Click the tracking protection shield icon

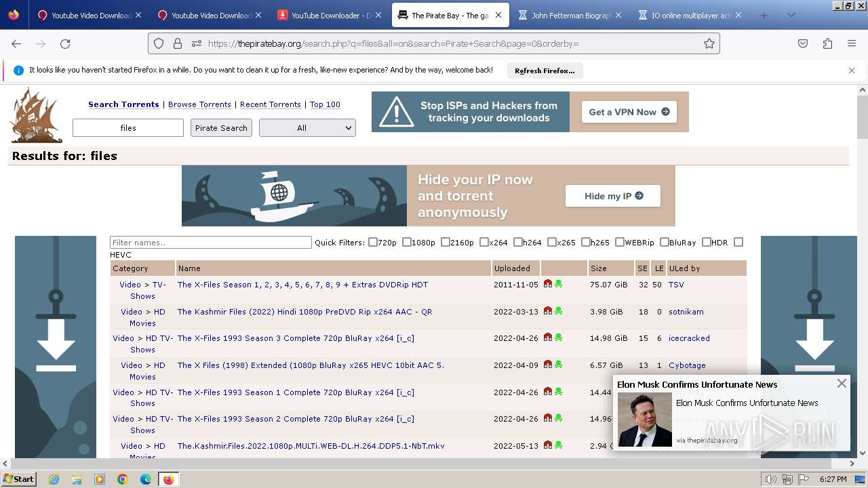159,43
